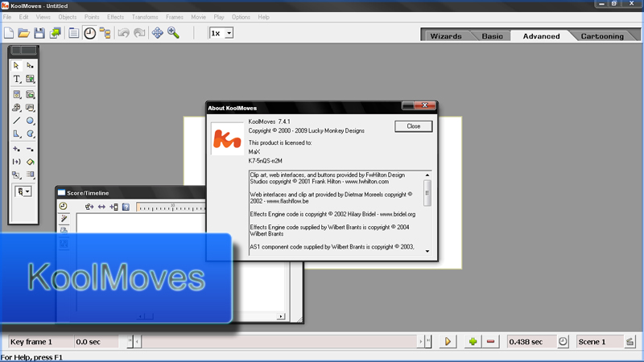This screenshot has height=362, width=644.
Task: Open the Effects menu
Action: coord(115,17)
